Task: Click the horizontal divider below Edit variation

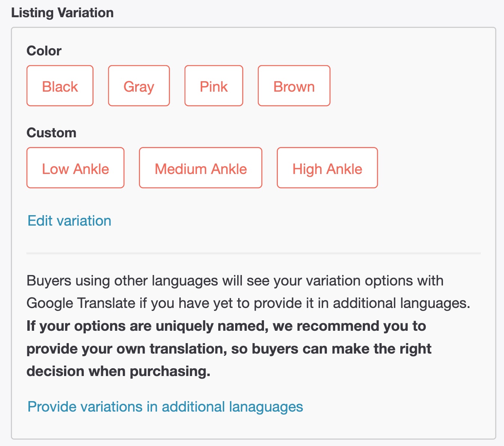Action: (x=253, y=253)
